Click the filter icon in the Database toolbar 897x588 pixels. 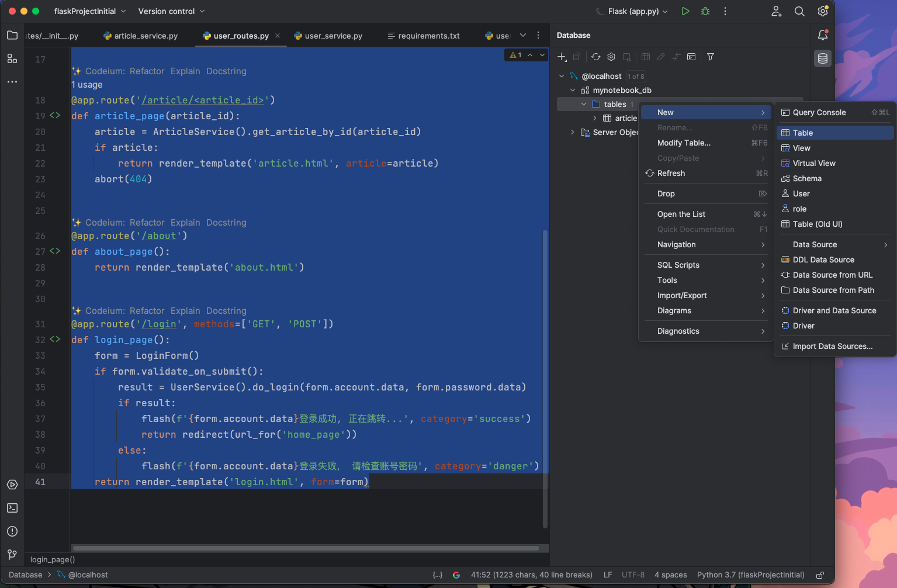711,57
